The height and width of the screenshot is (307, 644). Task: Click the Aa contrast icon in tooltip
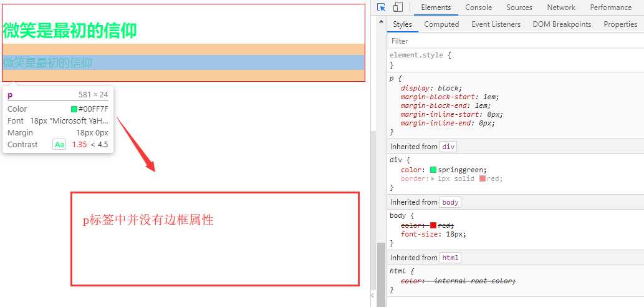click(x=59, y=145)
